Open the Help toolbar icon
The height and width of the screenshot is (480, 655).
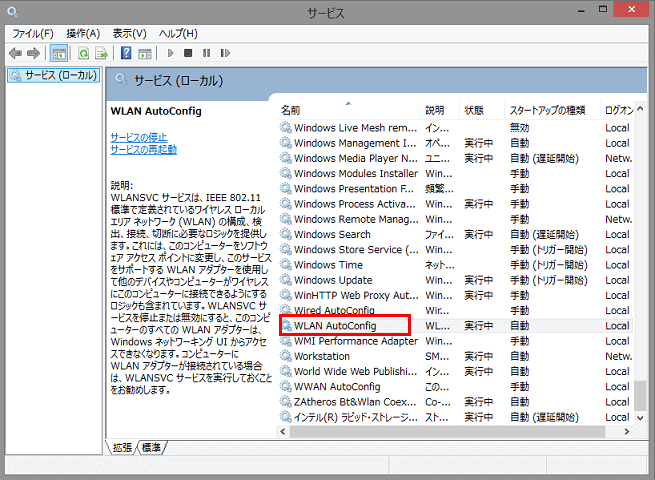click(126, 53)
